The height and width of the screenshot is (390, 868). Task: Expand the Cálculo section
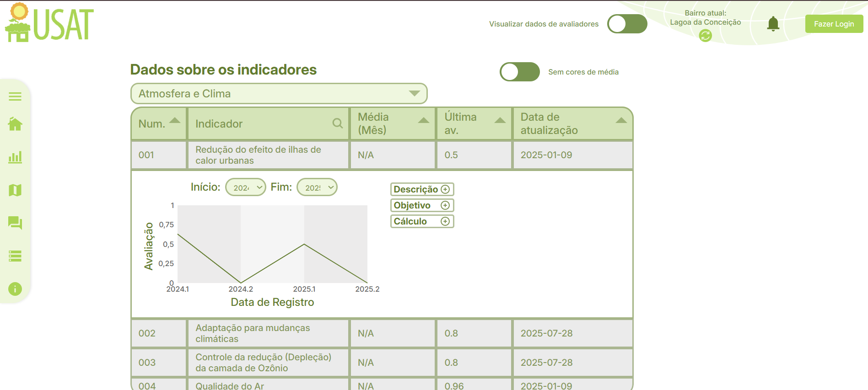(422, 221)
